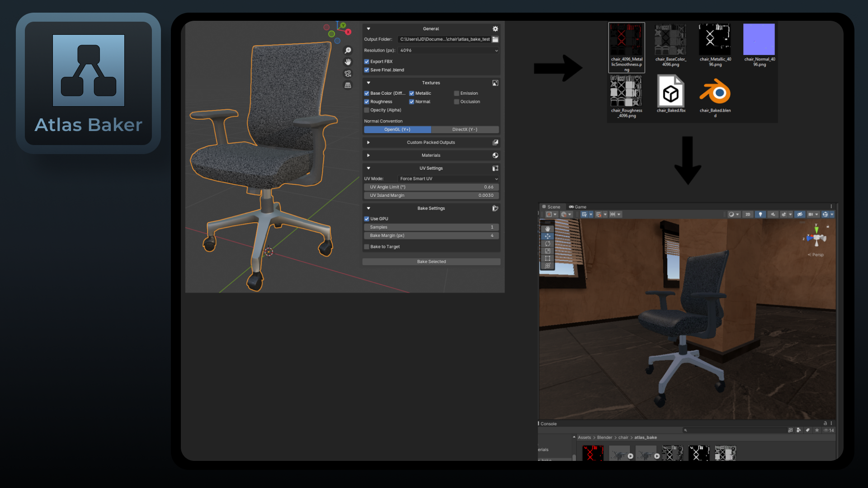
Task: Select OpenGL (Y+) normal convention
Action: point(397,130)
